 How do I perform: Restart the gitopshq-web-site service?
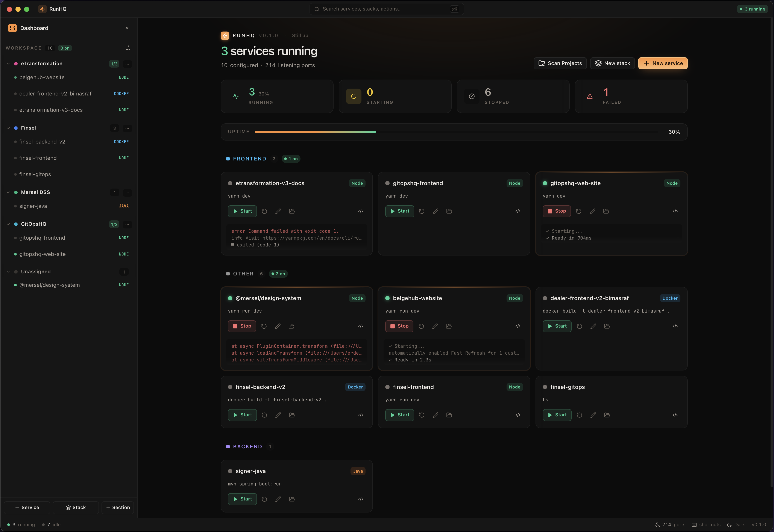[579, 211]
